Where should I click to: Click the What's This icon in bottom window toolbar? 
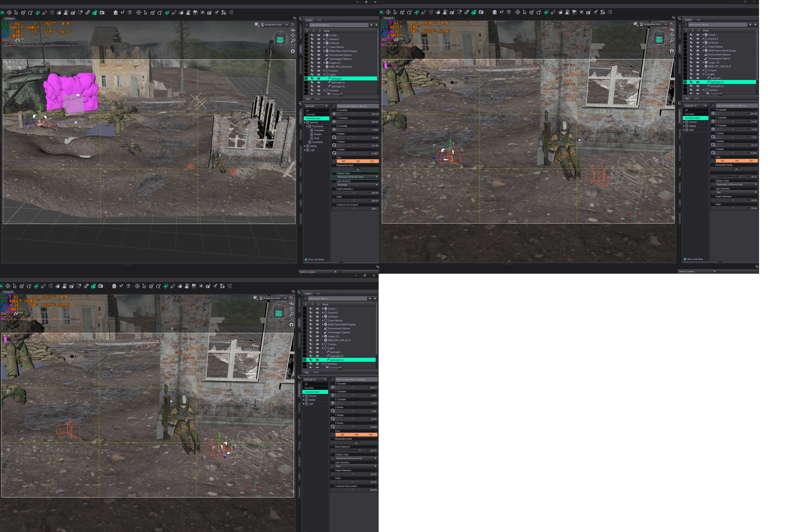tap(121, 286)
